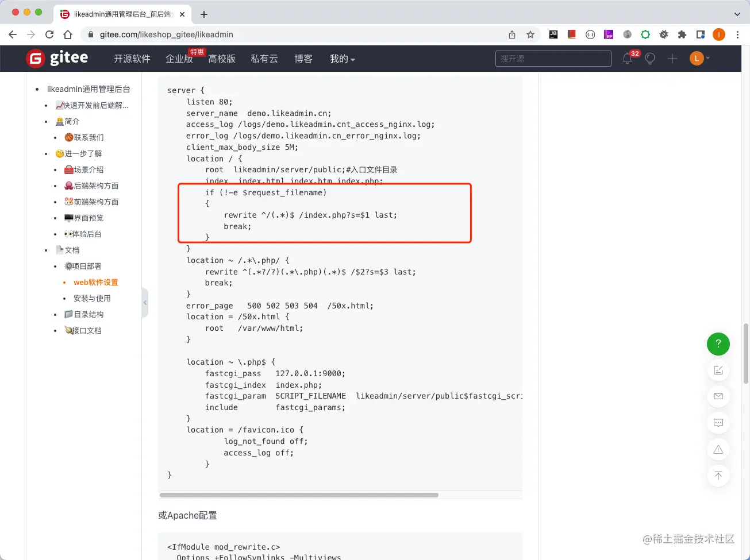Bookmark page with star icon

click(x=530, y=34)
